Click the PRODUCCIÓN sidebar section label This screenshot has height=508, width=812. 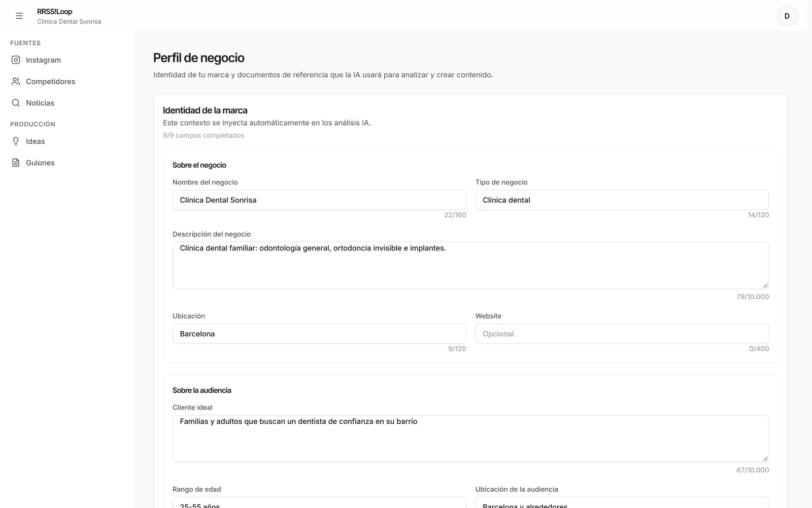point(32,124)
